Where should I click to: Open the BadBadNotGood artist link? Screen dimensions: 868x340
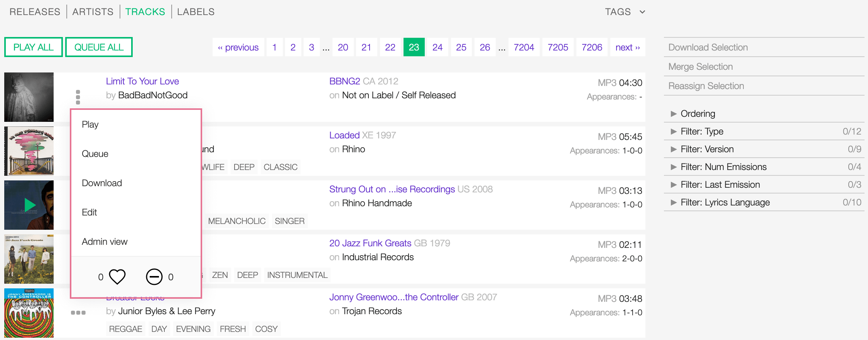tap(153, 95)
